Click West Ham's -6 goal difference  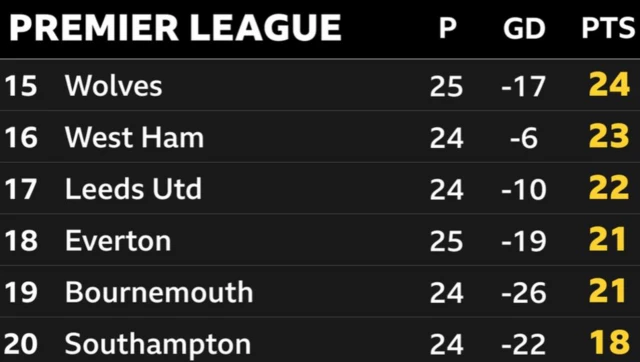[x=524, y=138]
